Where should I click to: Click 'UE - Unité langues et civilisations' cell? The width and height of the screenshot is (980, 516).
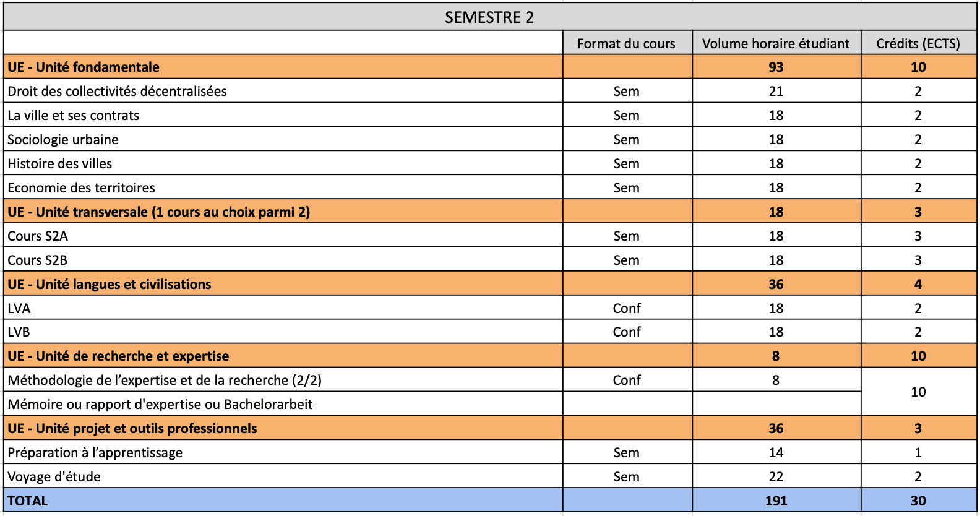click(110, 284)
